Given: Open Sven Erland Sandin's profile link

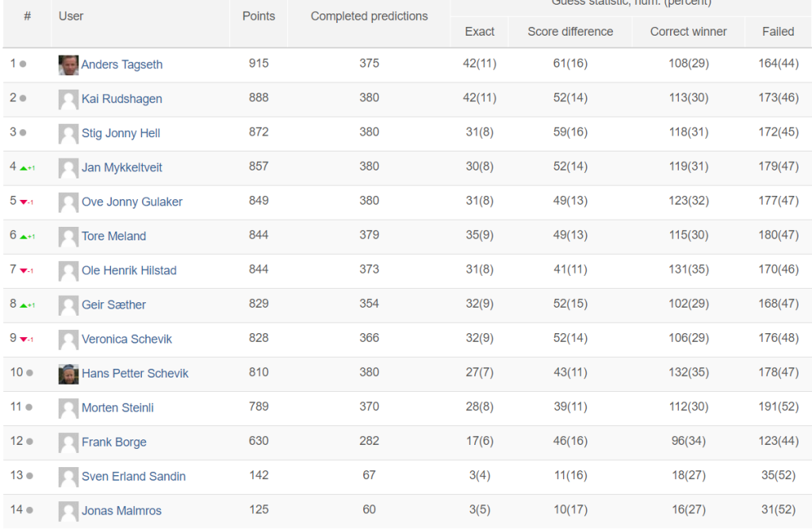Looking at the screenshot, I should click(133, 477).
